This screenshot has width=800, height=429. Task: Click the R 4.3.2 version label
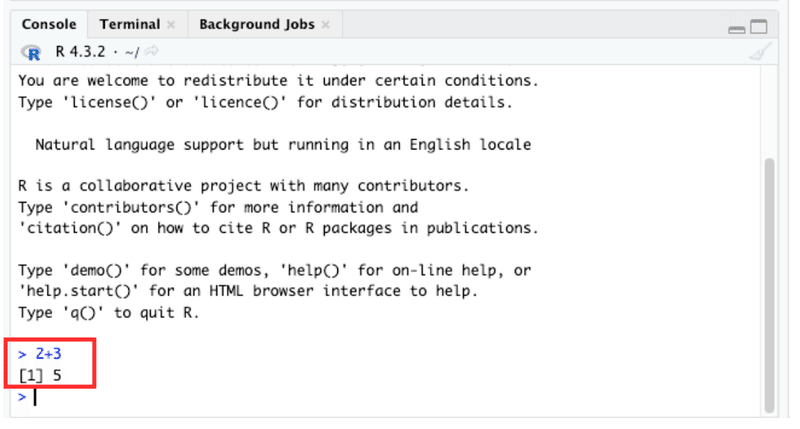(80, 52)
